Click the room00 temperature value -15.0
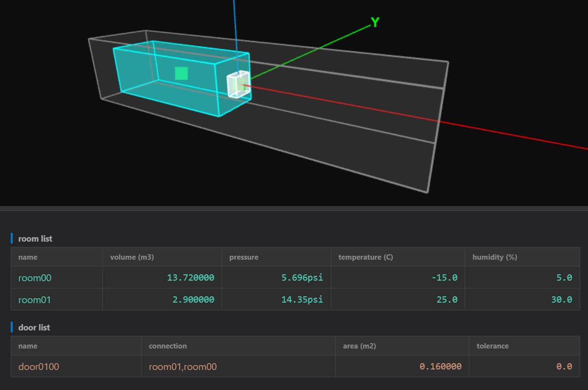 click(444, 278)
